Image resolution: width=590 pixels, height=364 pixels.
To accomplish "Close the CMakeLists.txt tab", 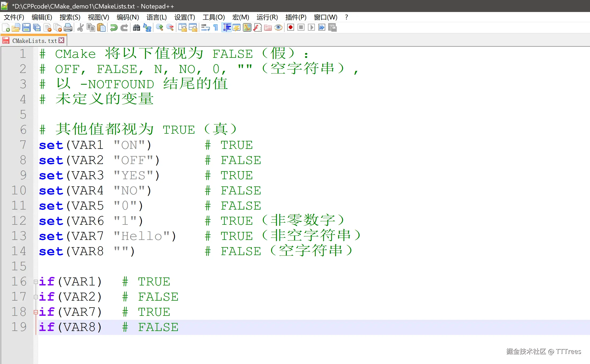I will [x=62, y=40].
